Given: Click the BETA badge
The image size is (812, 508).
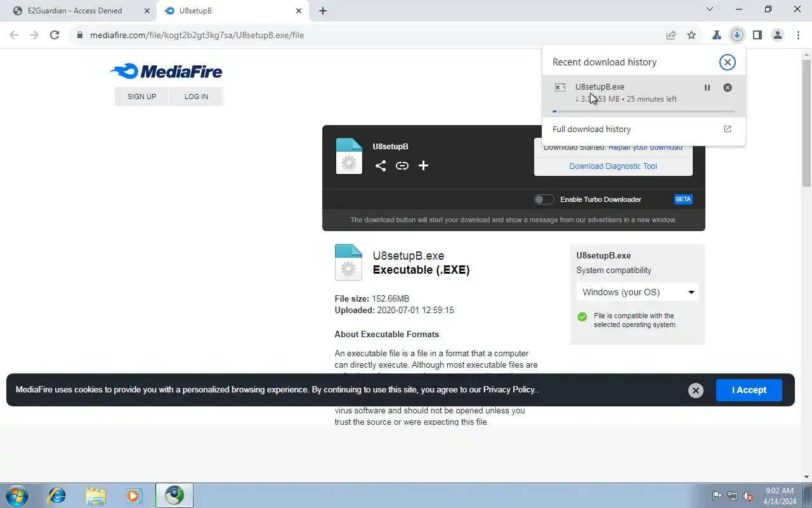Looking at the screenshot, I should point(683,199).
